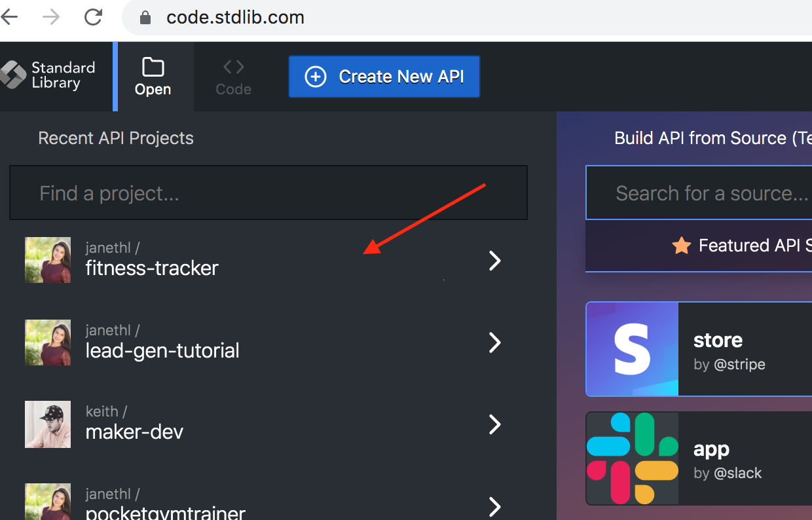Click the Slack logo icon
The height and width of the screenshot is (520, 812).
[x=633, y=458]
